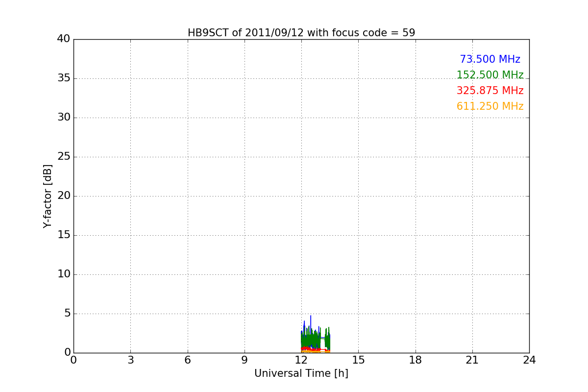Click the y-axis tick label 40
This screenshot has height=392, width=588.
tap(64, 39)
